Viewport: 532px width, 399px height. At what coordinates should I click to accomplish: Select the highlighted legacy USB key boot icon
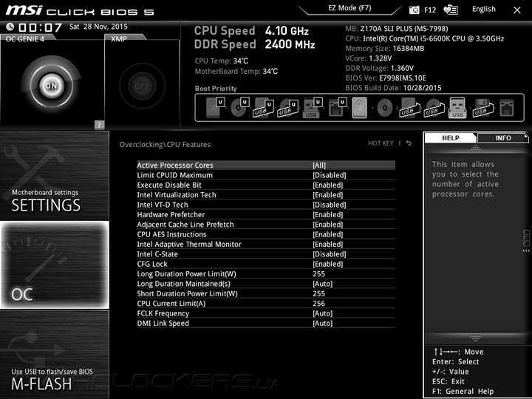coord(457,108)
